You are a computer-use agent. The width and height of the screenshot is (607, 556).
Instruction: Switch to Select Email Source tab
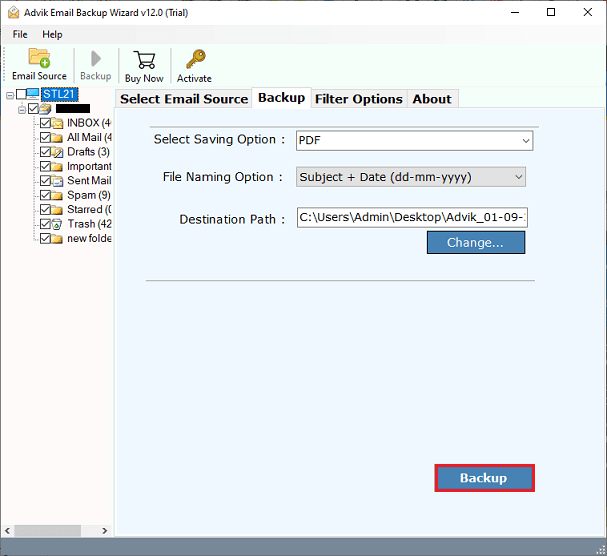coord(184,99)
